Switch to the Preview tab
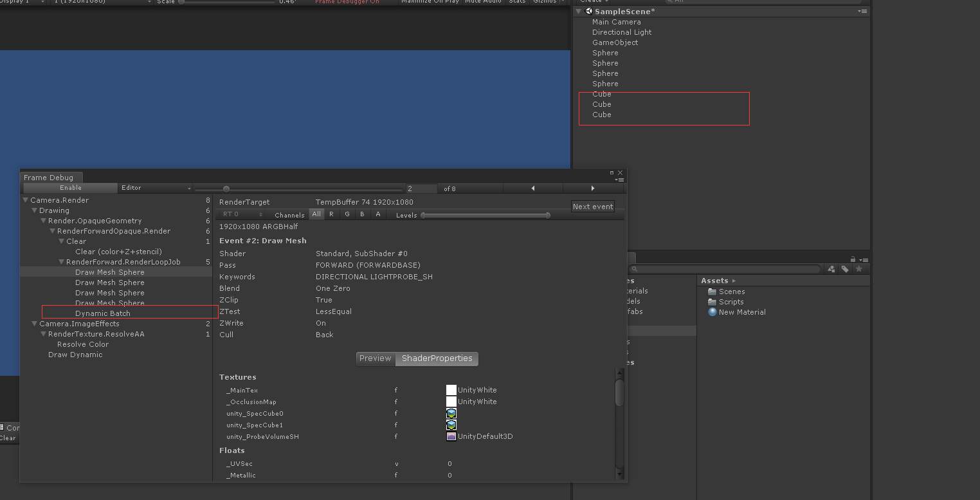Screen dimensions: 980x500 pyautogui.click(x=376, y=358)
